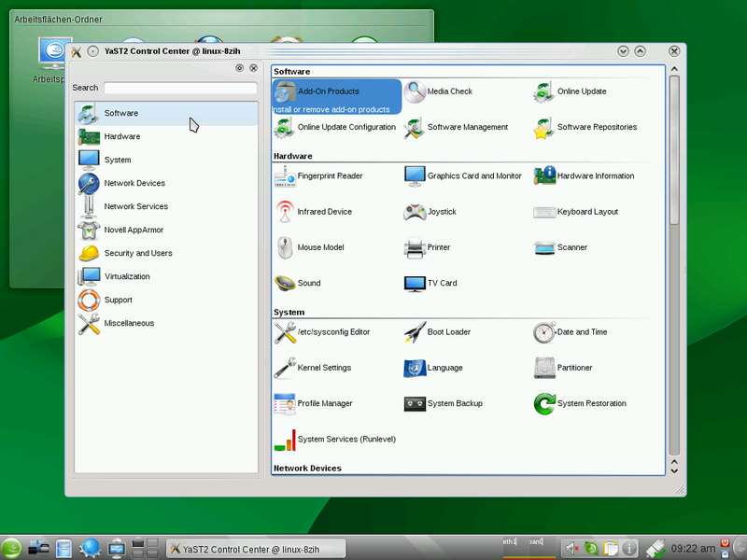Open Scanner configuration
This screenshot has height=560, width=747.
[561, 247]
